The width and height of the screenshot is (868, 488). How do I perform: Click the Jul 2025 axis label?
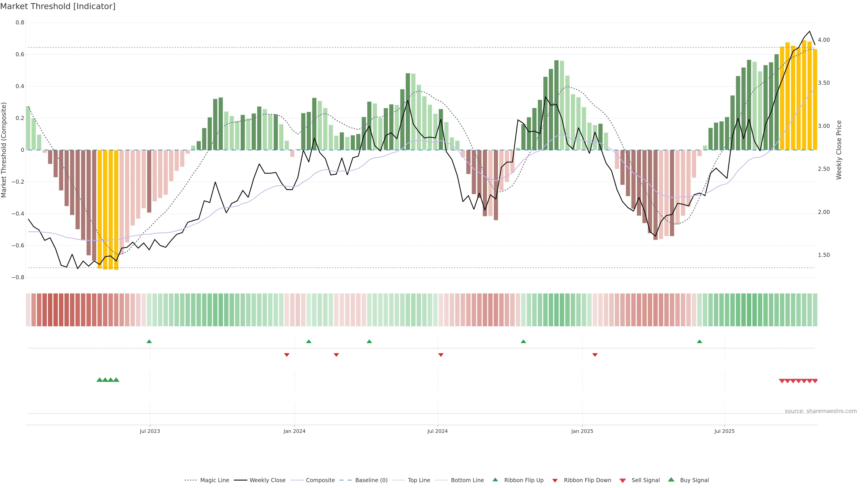click(x=724, y=431)
